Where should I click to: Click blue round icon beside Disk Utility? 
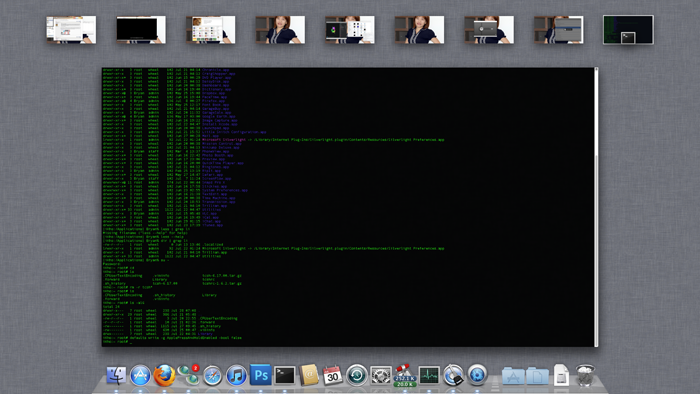coord(477,375)
